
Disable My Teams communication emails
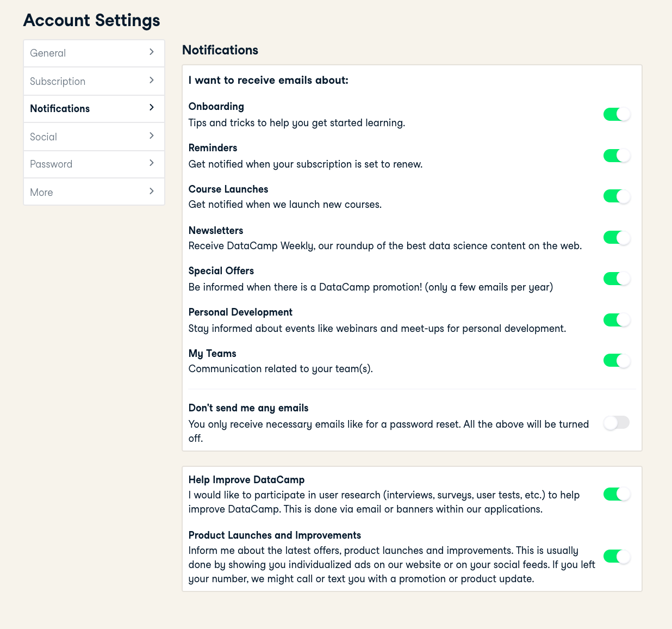(x=617, y=361)
